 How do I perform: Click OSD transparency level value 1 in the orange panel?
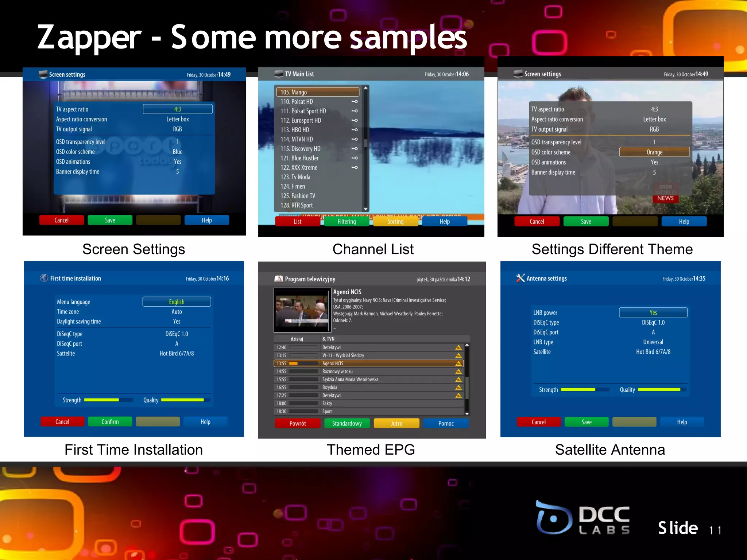pyautogui.click(x=654, y=142)
